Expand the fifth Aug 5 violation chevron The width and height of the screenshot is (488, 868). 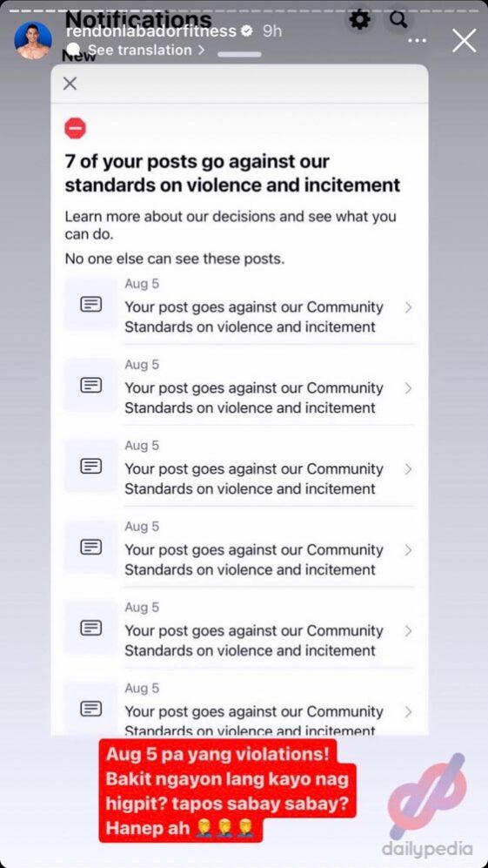[408, 630]
